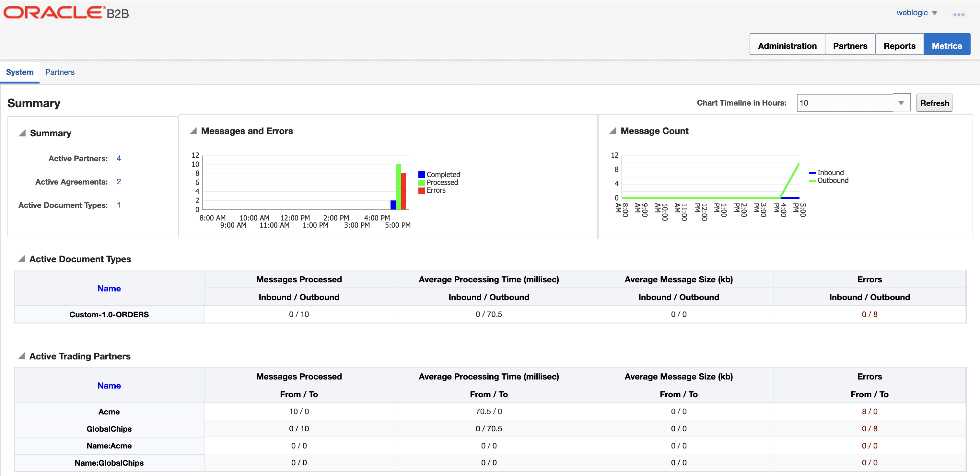Image resolution: width=980 pixels, height=476 pixels.
Task: Click the 8 / 0 errors value for Acme
Action: point(870,411)
